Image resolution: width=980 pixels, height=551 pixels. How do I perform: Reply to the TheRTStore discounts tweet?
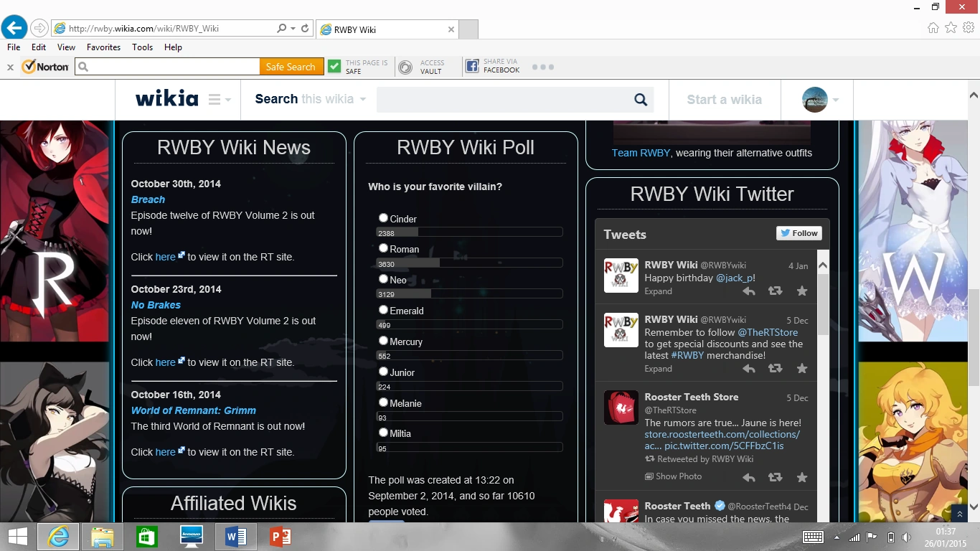[749, 369]
